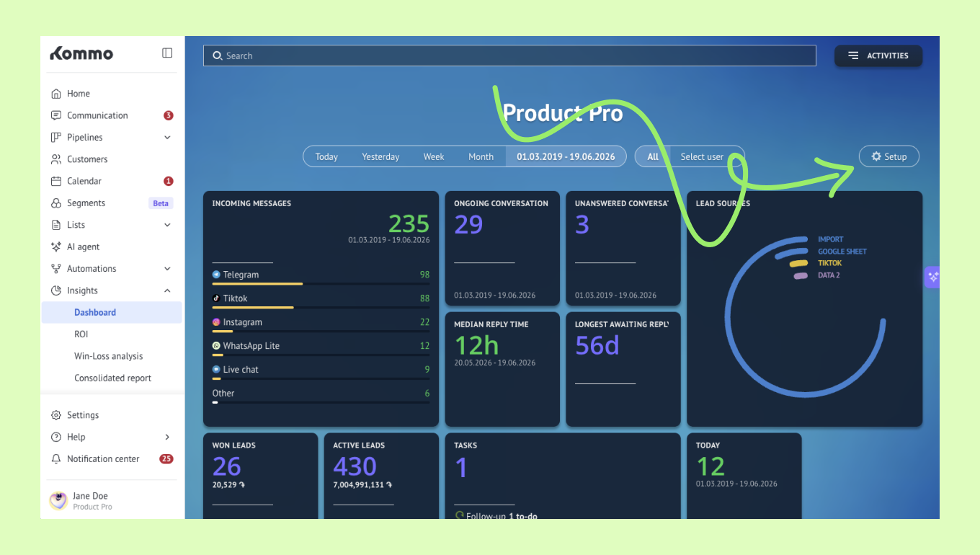Open the Win-Loss analysis report
980x555 pixels.
pyautogui.click(x=109, y=356)
